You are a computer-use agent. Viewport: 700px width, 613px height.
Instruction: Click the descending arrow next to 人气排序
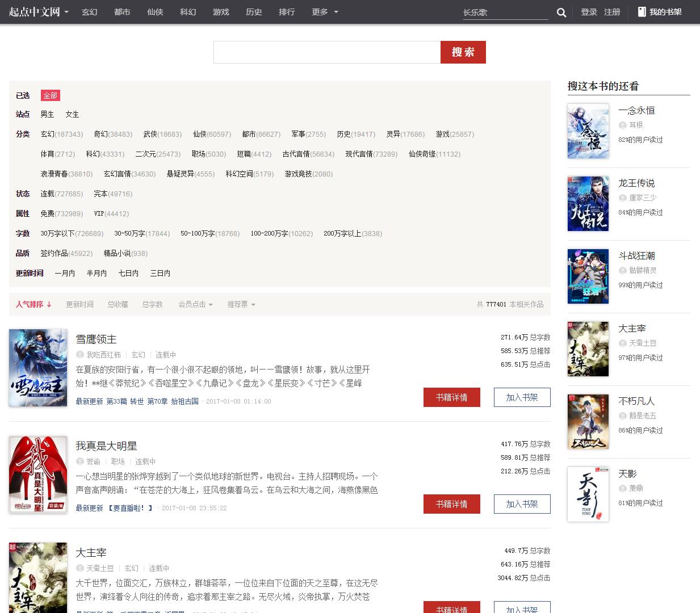pyautogui.click(x=49, y=304)
